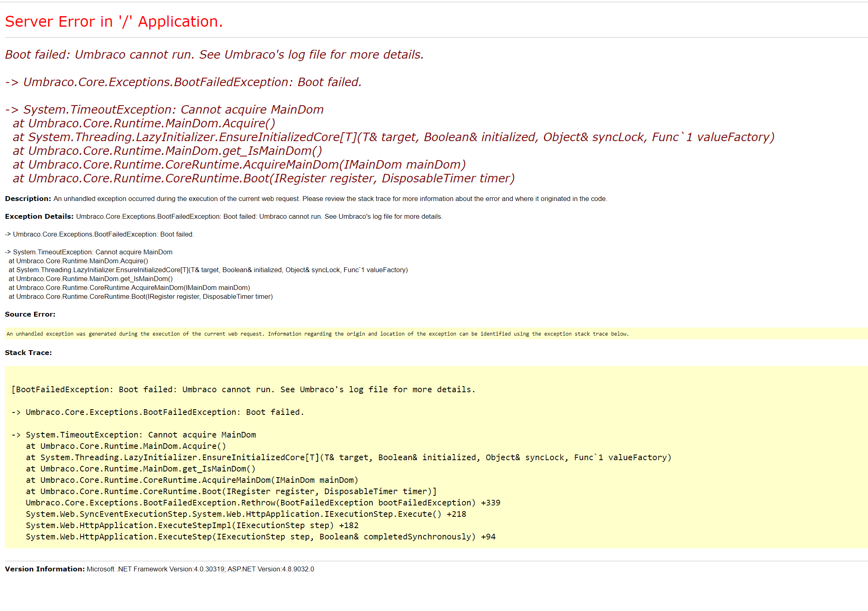Click the 'Server Error in / Application' heading
The image size is (868, 611).
pos(114,21)
